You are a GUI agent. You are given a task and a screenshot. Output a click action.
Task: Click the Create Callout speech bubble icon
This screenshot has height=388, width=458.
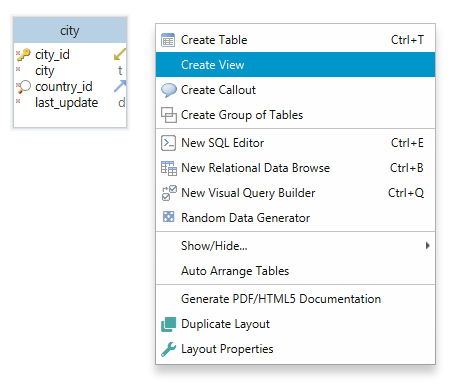point(169,90)
